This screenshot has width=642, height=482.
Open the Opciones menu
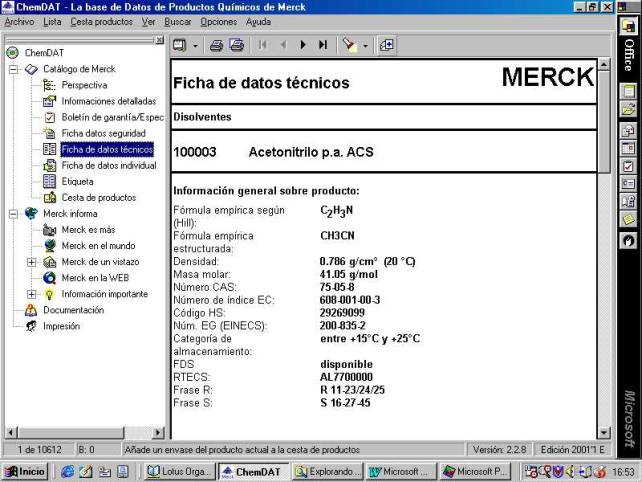coord(218,21)
